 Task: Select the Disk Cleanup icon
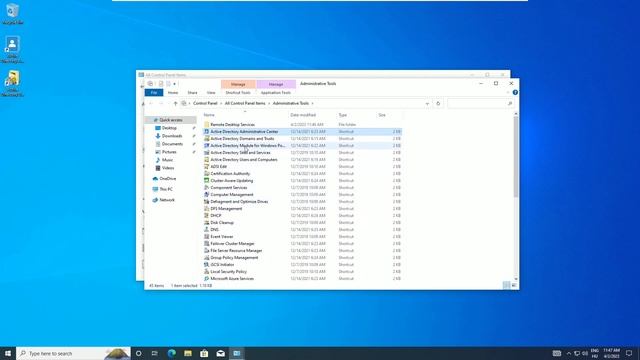pyautogui.click(x=207, y=222)
